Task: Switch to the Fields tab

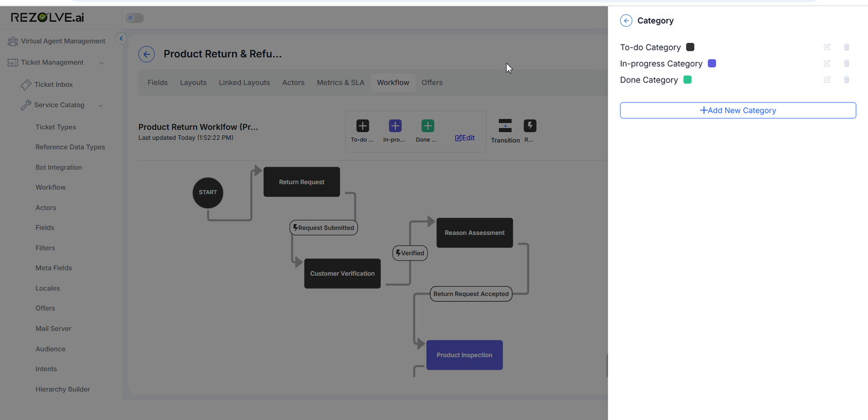Action: coord(157,83)
